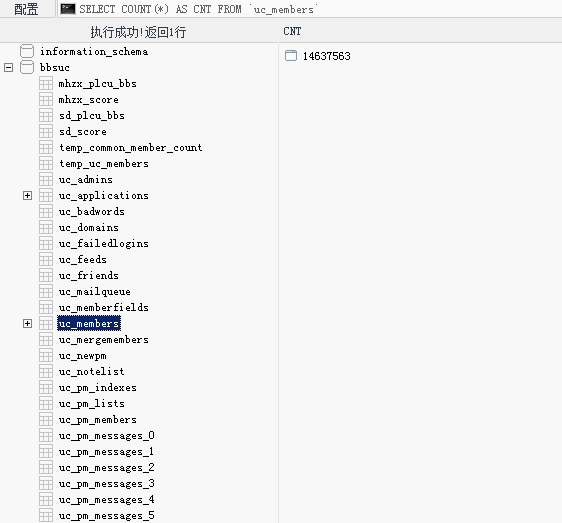Click the mhzx_plcu_bbs table icon
The image size is (562, 523).
click(46, 84)
